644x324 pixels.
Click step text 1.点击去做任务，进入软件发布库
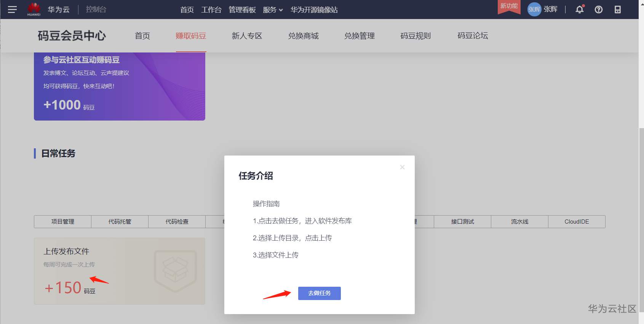click(302, 221)
